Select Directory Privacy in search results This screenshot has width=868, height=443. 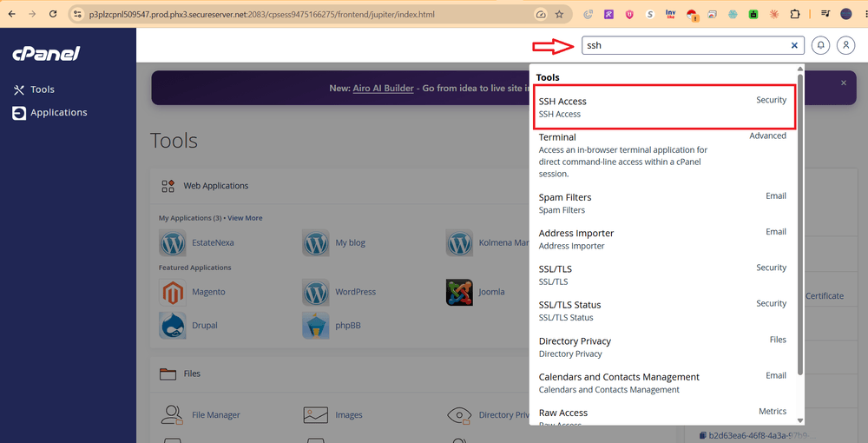pyautogui.click(x=664, y=347)
